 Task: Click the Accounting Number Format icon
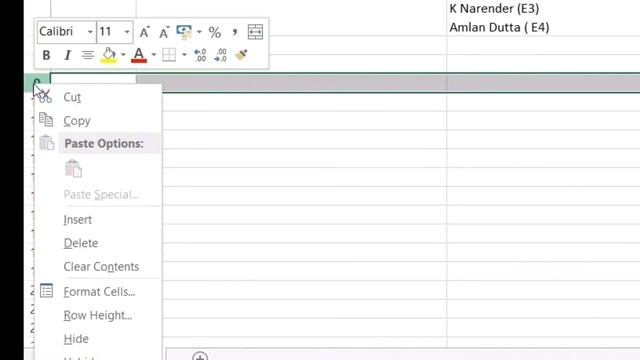184,32
